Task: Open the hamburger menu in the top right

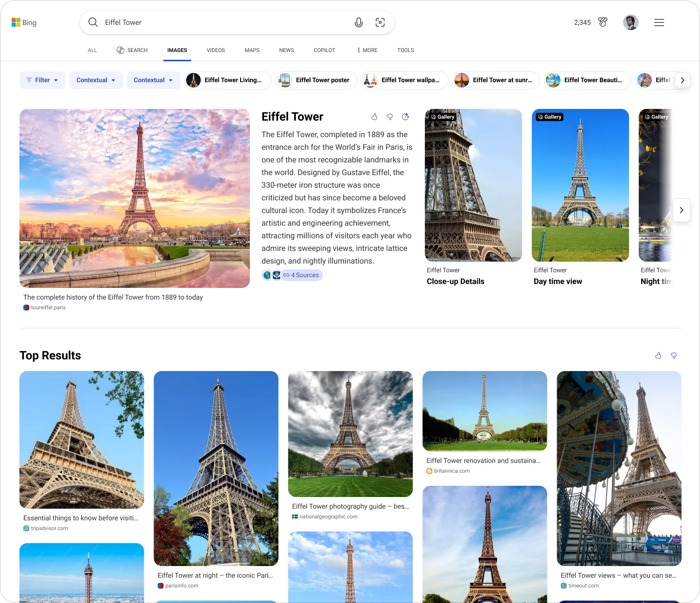Action: click(659, 22)
